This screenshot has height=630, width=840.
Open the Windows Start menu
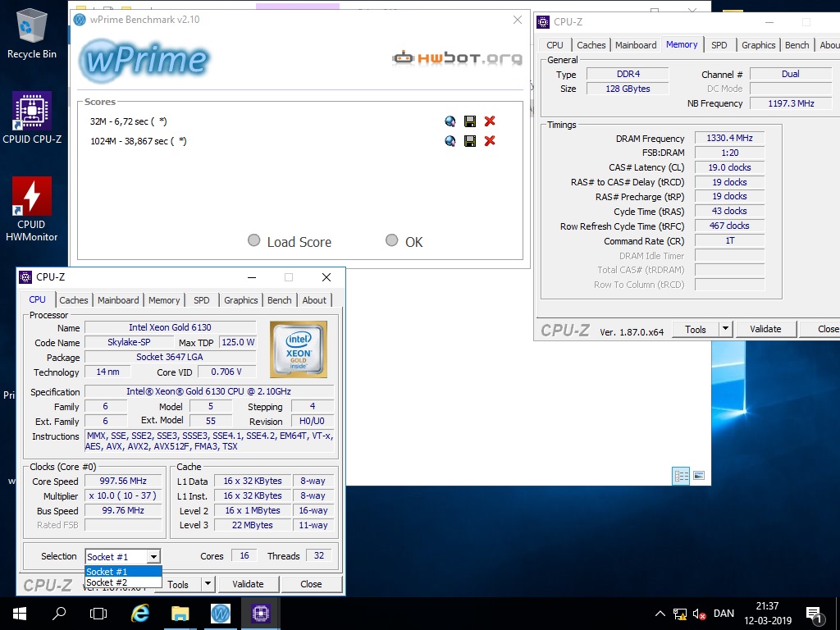tap(20, 614)
